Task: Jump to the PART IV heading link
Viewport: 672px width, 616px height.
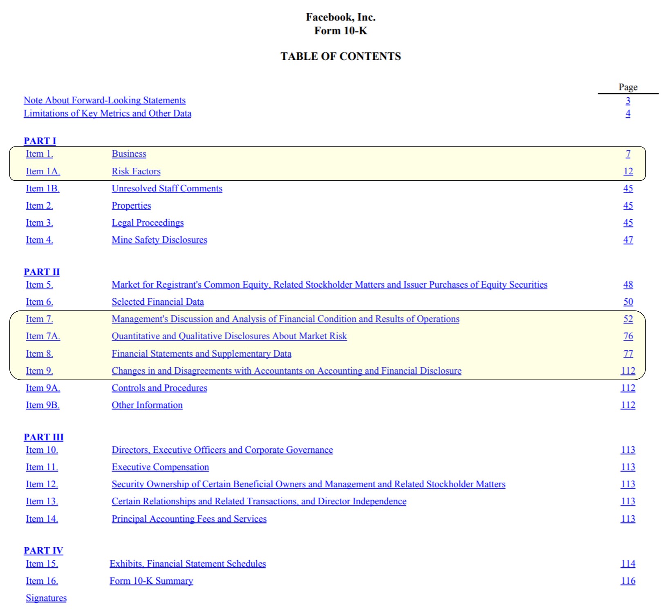Action: [x=43, y=551]
